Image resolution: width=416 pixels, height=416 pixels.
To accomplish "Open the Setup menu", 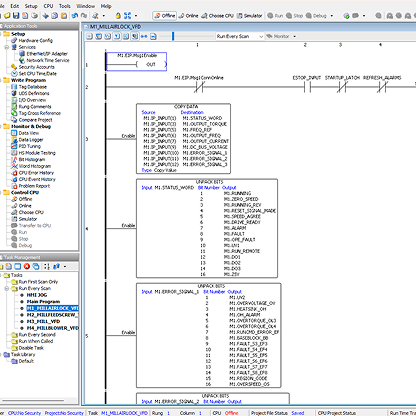I will (x=31, y=6).
